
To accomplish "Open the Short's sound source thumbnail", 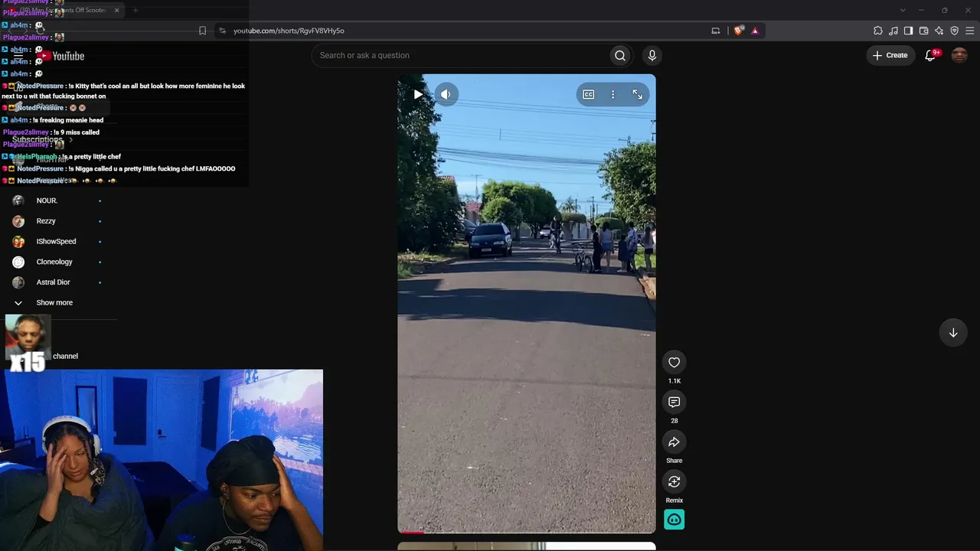I will click(x=674, y=520).
